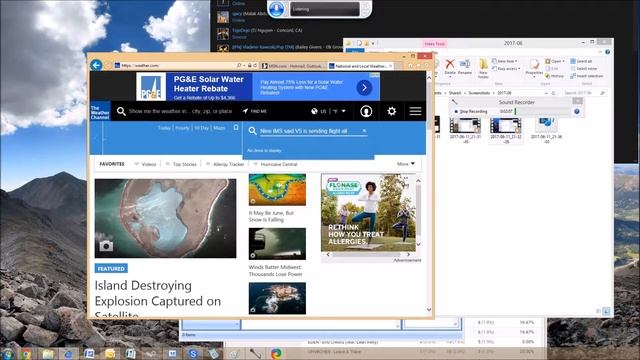The width and height of the screenshot is (640, 360).
Task: Open Internet Explorer taskbar icon
Action: pyautogui.click(x=68, y=354)
